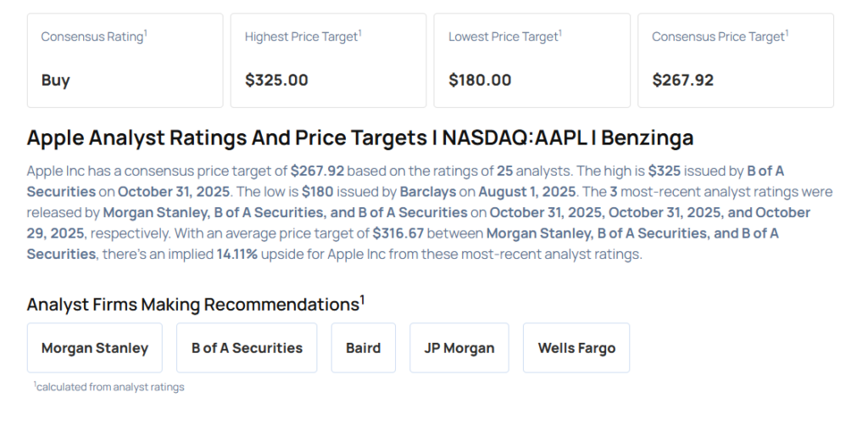The image size is (868, 426).
Task: Choose the JP Morgan firm button
Action: (x=459, y=348)
